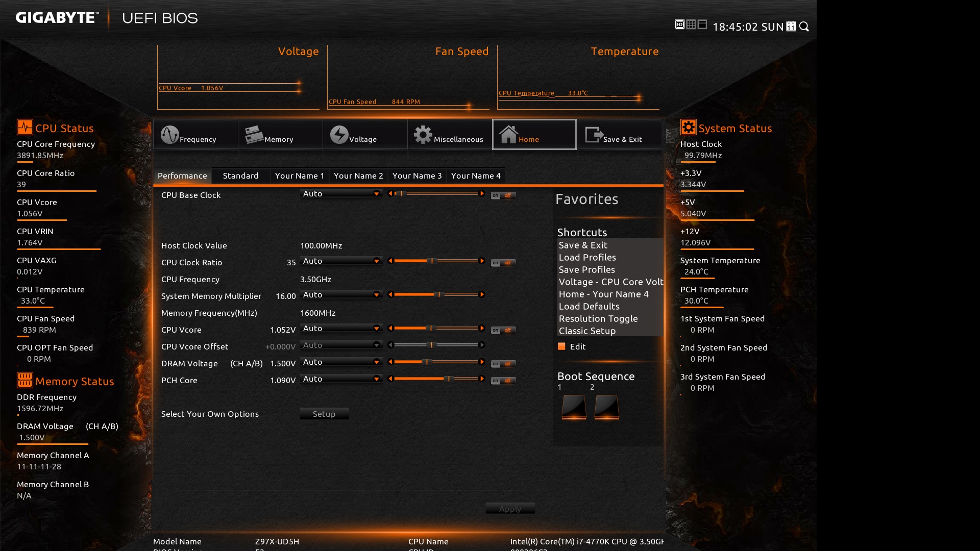
Task: Toggle CPU Clock Ratio on/off switch
Action: 503,263
